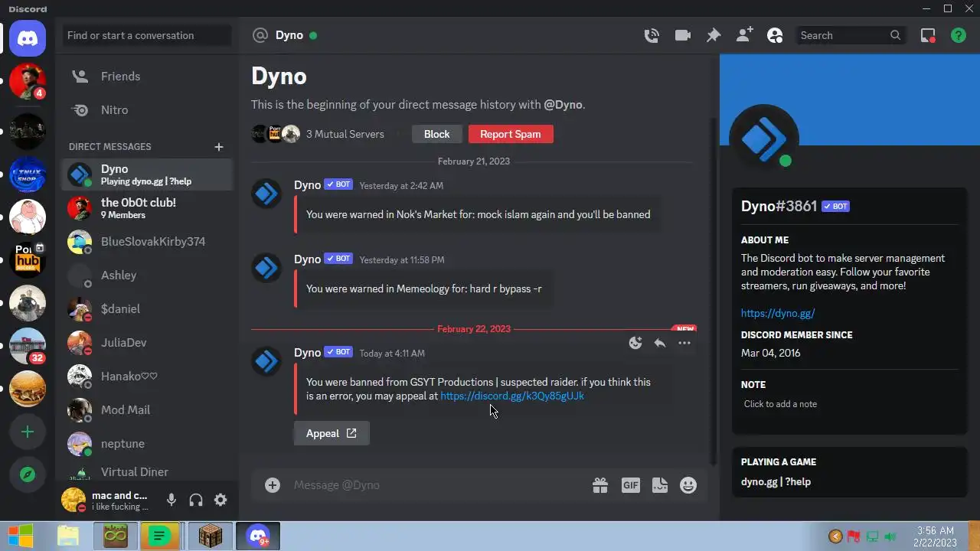Viewport: 980px width, 551px height.
Task: Select Dyno direct message
Action: click(147, 174)
